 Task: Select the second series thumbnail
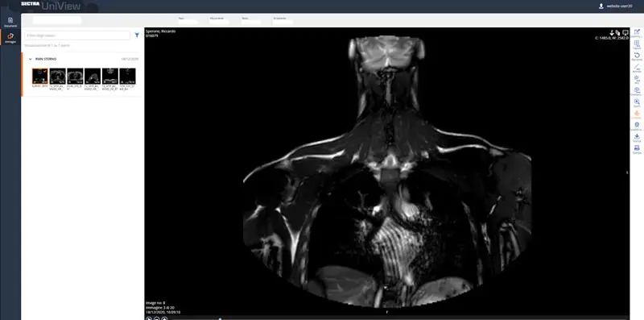pos(57,76)
